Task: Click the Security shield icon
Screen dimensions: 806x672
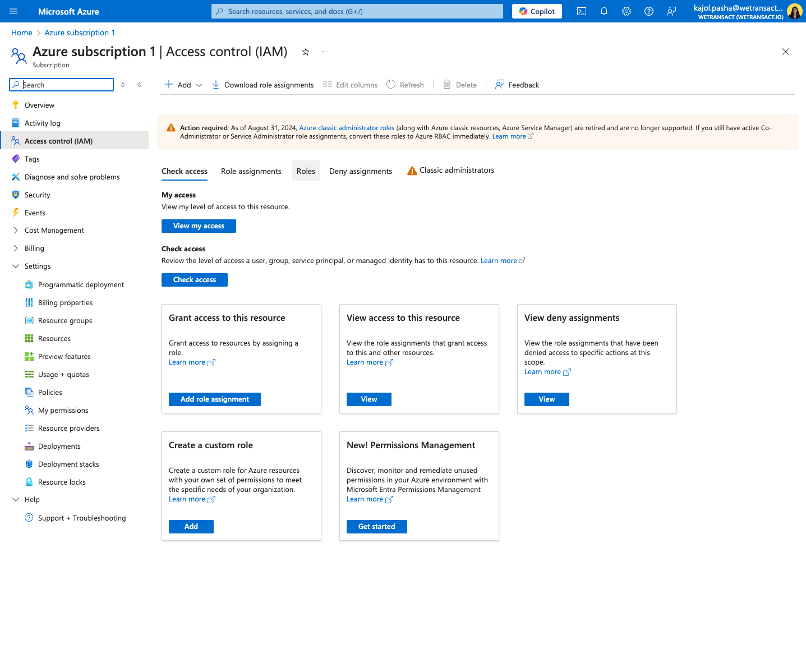Action: tap(16, 195)
